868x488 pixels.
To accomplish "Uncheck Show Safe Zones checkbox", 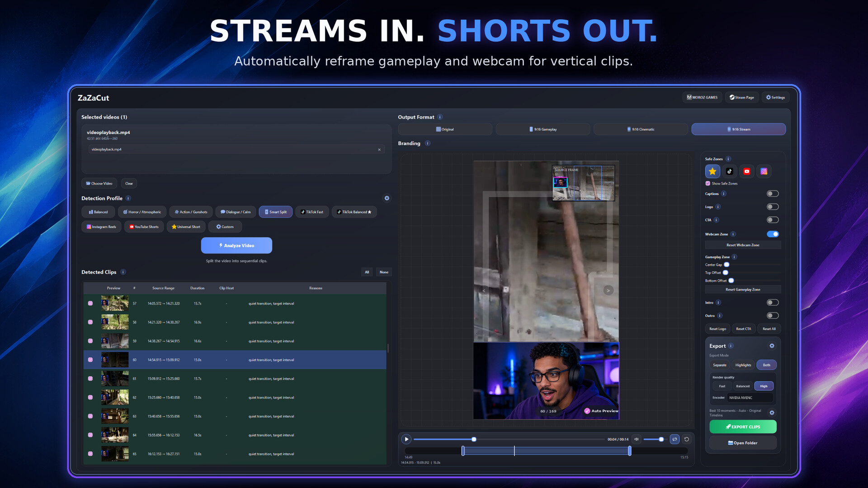I will pos(708,183).
